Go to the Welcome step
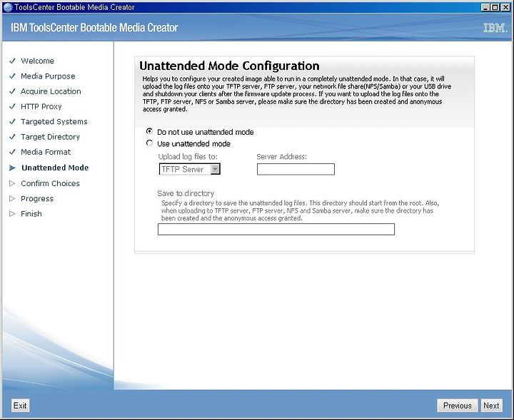 coord(37,61)
